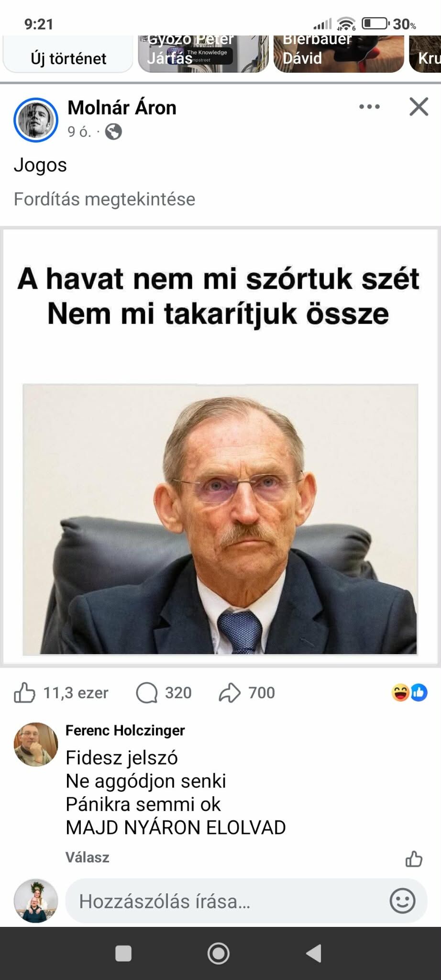The image size is (441, 980).
Task: Like Ferenc Holczinger's comment
Action: pos(414,859)
